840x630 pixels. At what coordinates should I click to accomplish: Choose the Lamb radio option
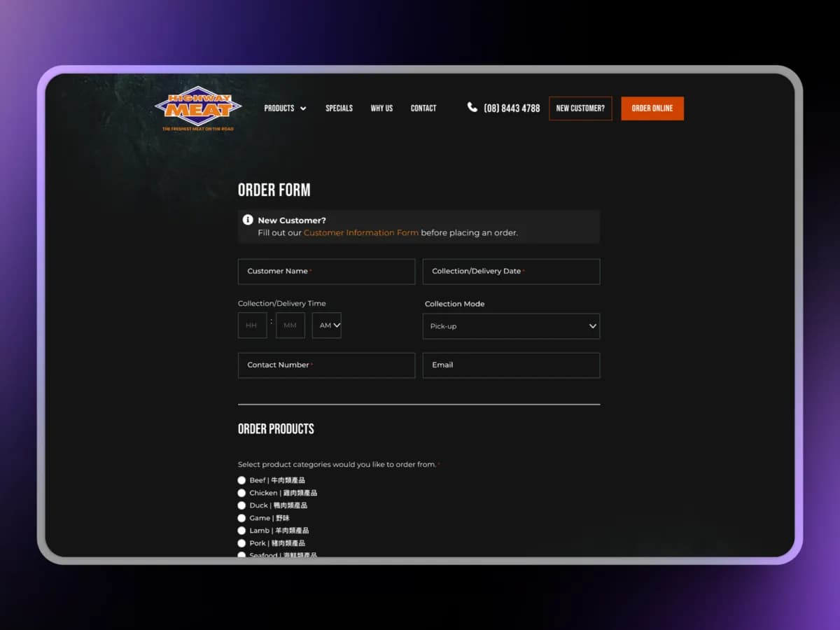[x=241, y=531]
